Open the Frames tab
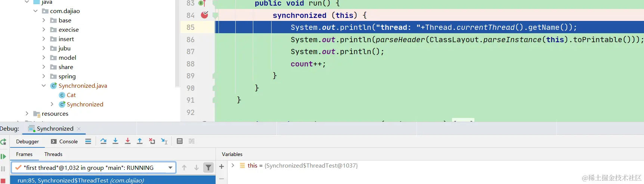The image size is (644, 184). click(x=24, y=154)
